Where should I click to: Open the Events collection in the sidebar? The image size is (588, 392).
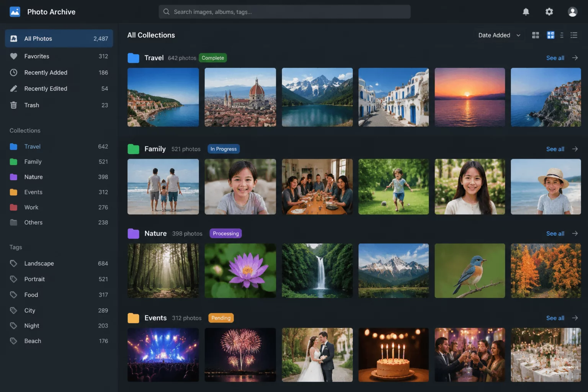pyautogui.click(x=59, y=192)
